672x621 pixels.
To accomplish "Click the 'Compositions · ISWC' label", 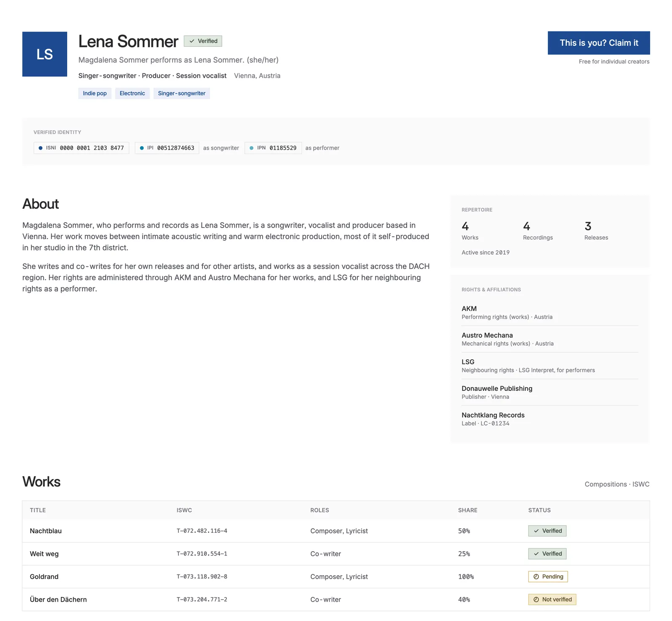I will coord(617,484).
